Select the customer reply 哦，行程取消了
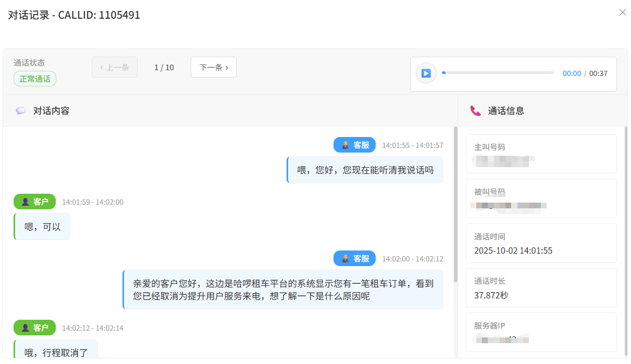631x364 pixels. 56,349
